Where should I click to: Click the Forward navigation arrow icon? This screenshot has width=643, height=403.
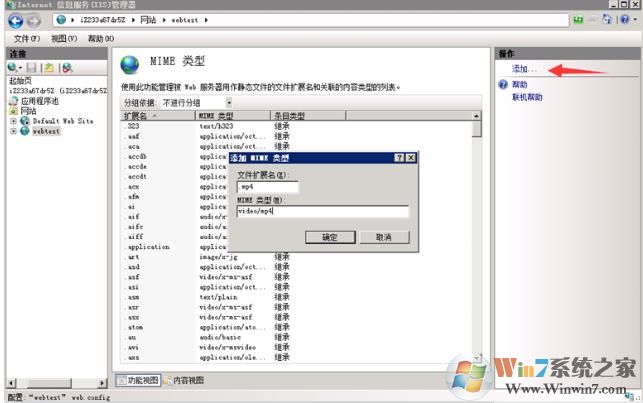tap(34, 20)
